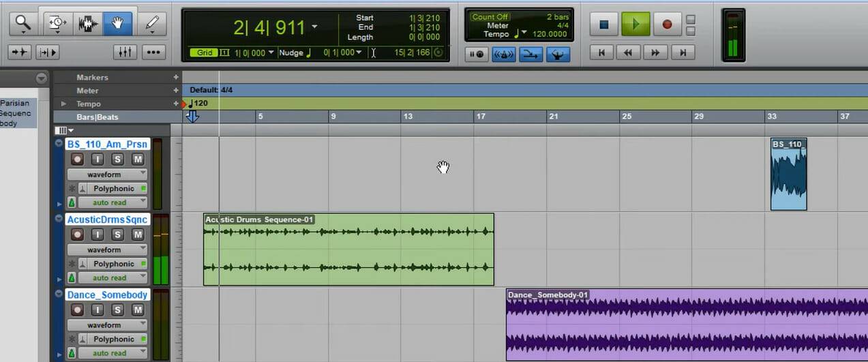Expand the Tempo ruler

[x=63, y=104]
